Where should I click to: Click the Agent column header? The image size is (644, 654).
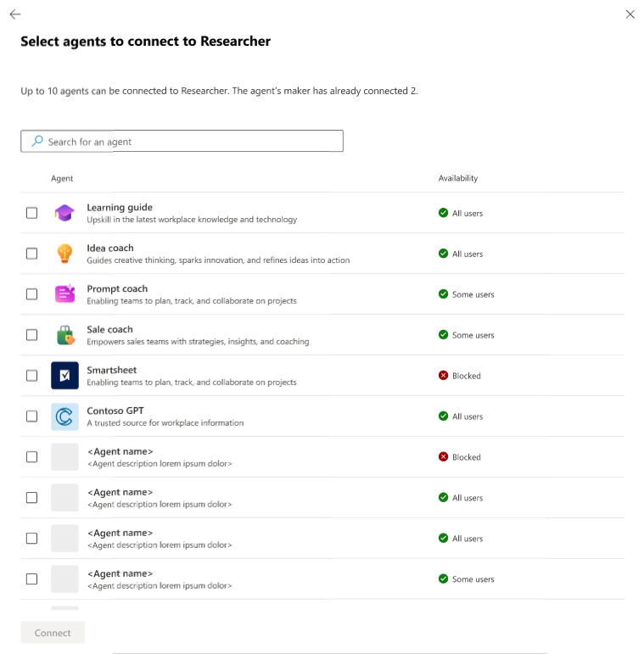tap(62, 178)
